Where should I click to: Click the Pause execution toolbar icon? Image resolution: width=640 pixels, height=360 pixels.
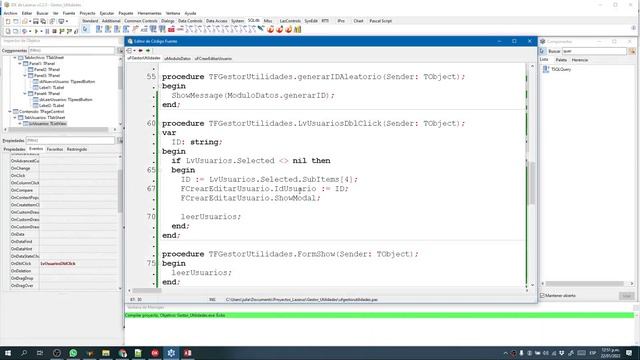47,31
